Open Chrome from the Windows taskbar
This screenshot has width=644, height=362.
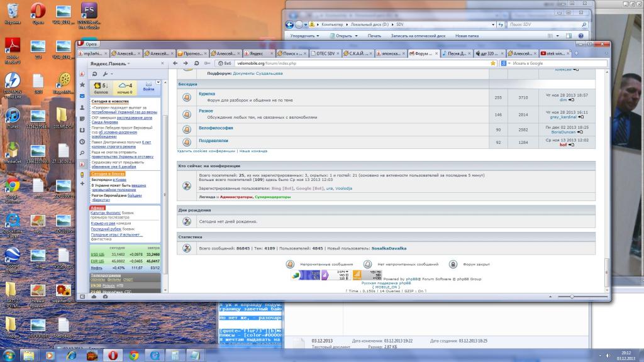point(134,355)
